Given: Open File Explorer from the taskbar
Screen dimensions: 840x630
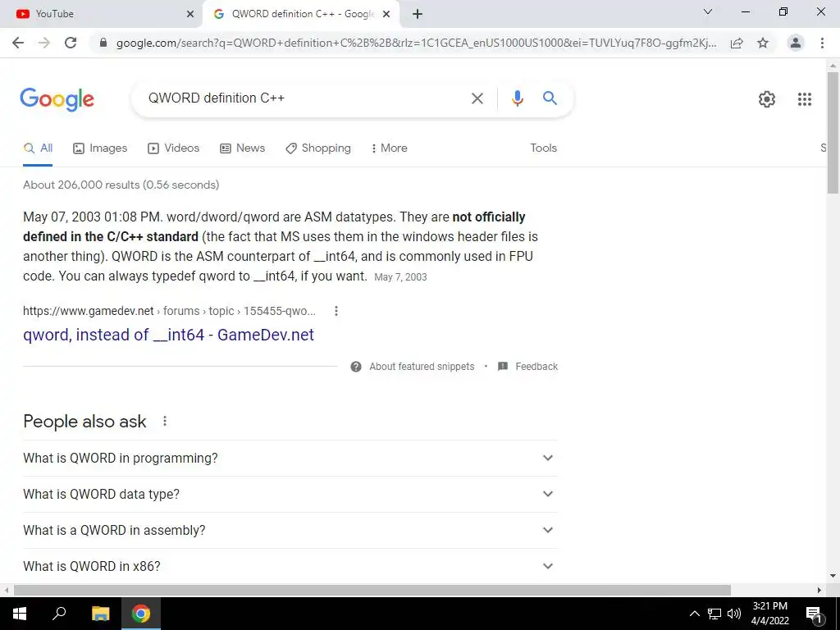Looking at the screenshot, I should pos(100,614).
